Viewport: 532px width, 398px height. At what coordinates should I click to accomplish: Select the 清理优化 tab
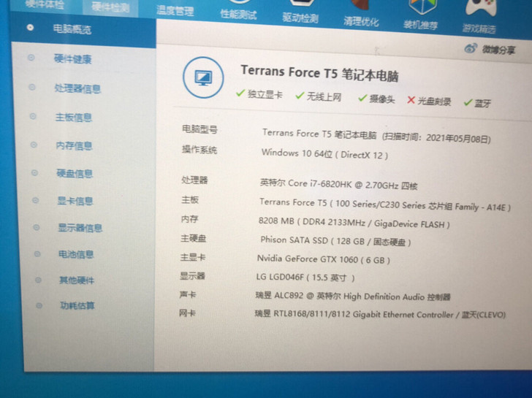[x=361, y=21]
